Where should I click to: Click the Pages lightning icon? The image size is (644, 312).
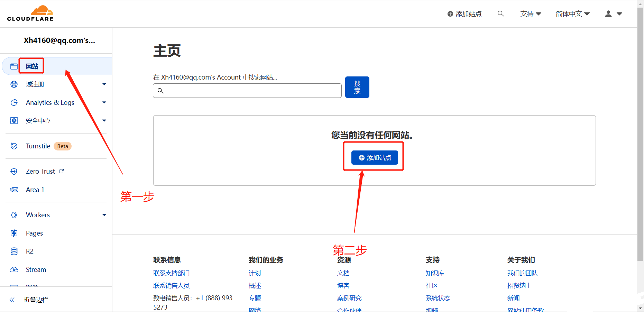coord(14,233)
